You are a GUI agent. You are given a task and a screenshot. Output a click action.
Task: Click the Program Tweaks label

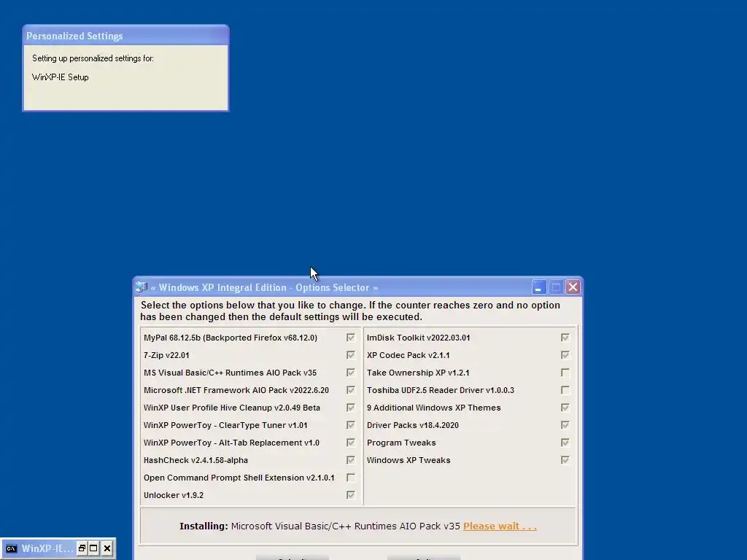point(401,443)
